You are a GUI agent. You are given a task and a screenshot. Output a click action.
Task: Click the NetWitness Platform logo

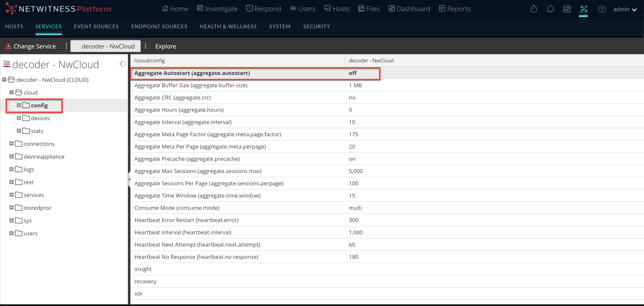pos(58,9)
